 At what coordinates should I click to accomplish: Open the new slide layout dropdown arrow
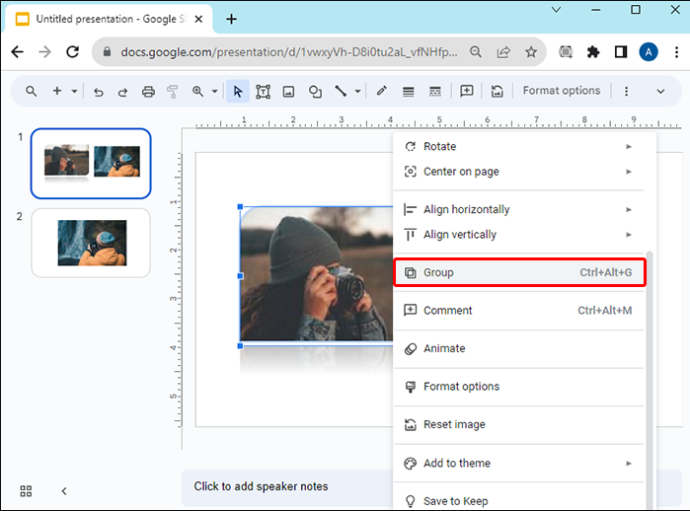pos(74,92)
